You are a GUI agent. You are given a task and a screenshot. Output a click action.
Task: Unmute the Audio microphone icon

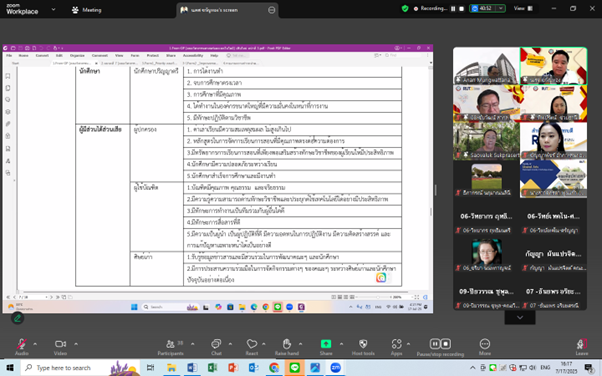(x=22, y=344)
